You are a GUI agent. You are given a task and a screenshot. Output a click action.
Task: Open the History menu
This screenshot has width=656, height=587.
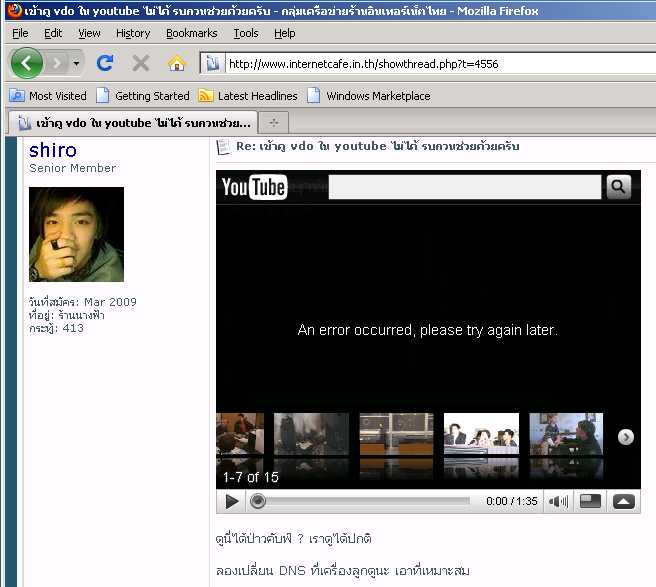pyautogui.click(x=133, y=33)
